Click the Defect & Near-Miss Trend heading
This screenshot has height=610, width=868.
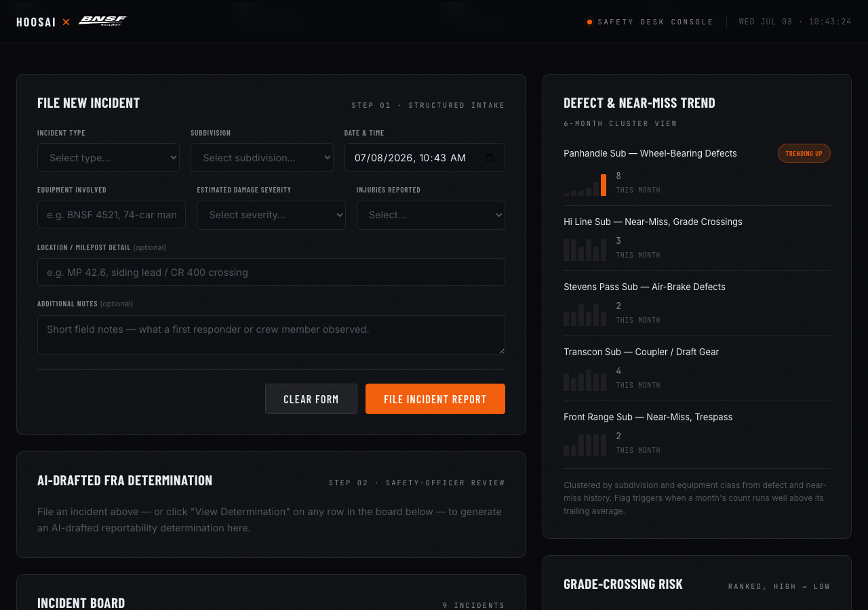click(x=639, y=103)
